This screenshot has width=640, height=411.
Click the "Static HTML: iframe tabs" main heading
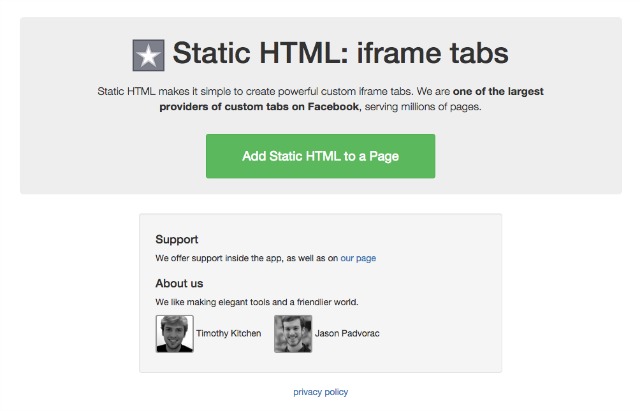tap(340, 53)
